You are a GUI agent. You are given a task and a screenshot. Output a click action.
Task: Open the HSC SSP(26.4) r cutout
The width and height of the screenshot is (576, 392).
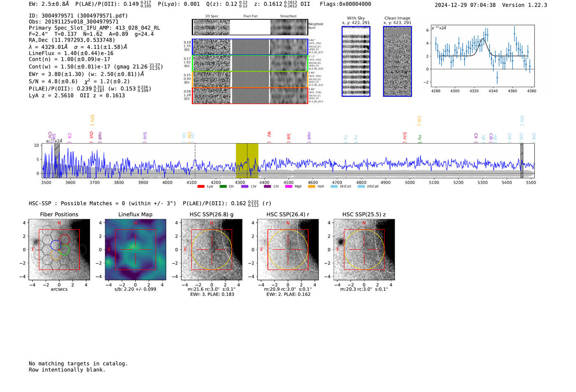tap(288, 250)
